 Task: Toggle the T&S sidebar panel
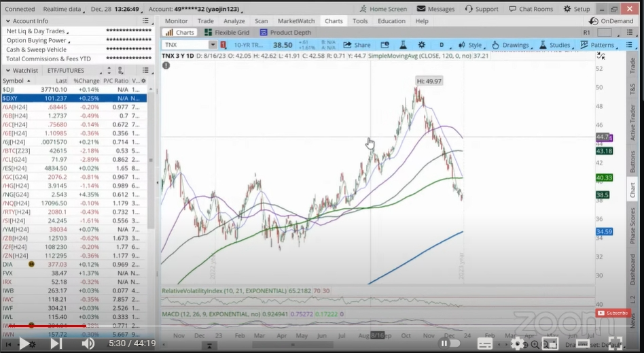632,88
